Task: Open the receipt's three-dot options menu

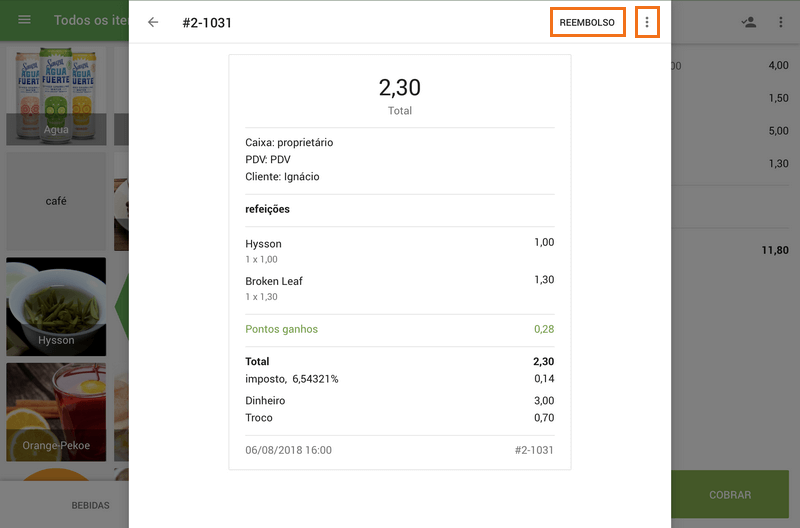Action: pyautogui.click(x=647, y=22)
